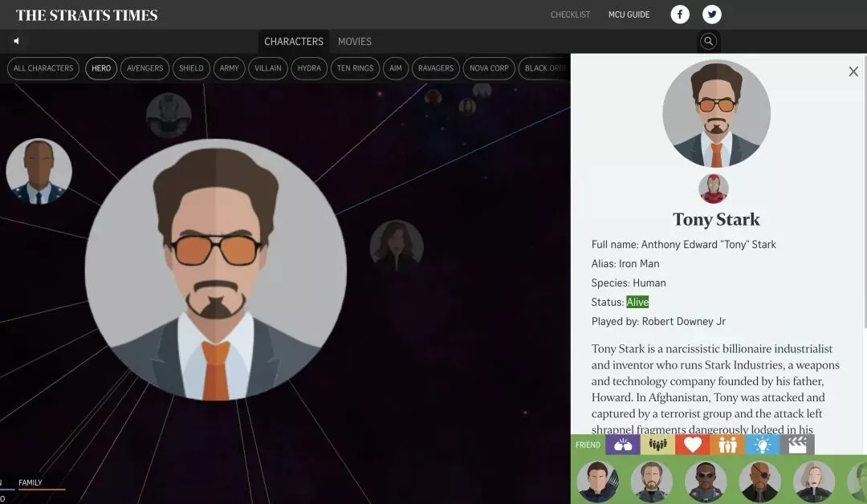
Task: Select the group of people team icon
Action: (657, 445)
